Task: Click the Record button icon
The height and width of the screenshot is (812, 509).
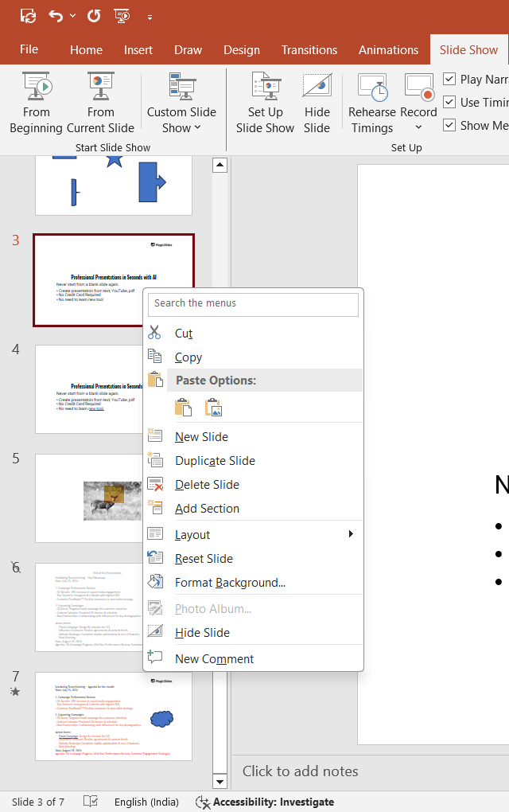Action: click(x=418, y=87)
